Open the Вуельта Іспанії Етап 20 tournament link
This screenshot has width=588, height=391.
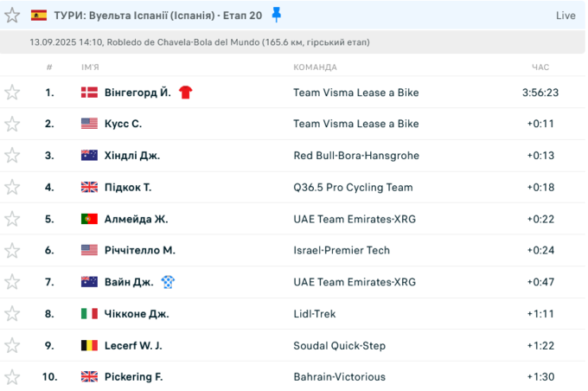pyautogui.click(x=158, y=16)
